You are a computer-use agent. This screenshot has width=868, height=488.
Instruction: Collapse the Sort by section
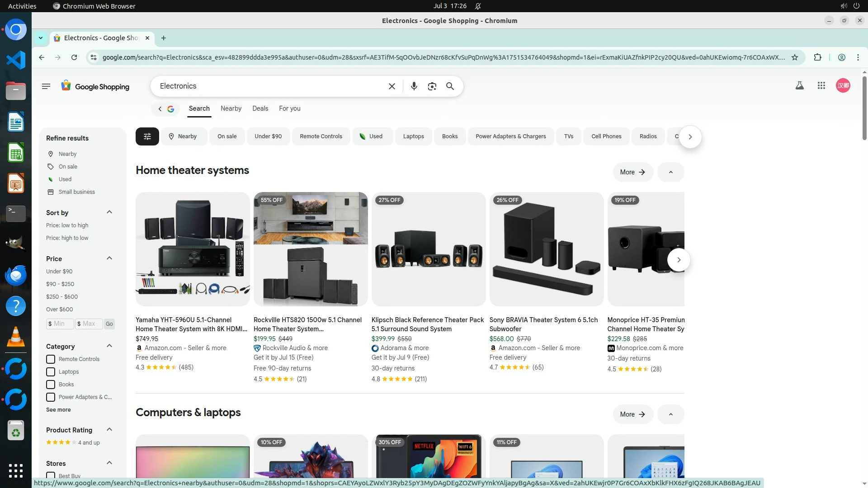coord(109,212)
